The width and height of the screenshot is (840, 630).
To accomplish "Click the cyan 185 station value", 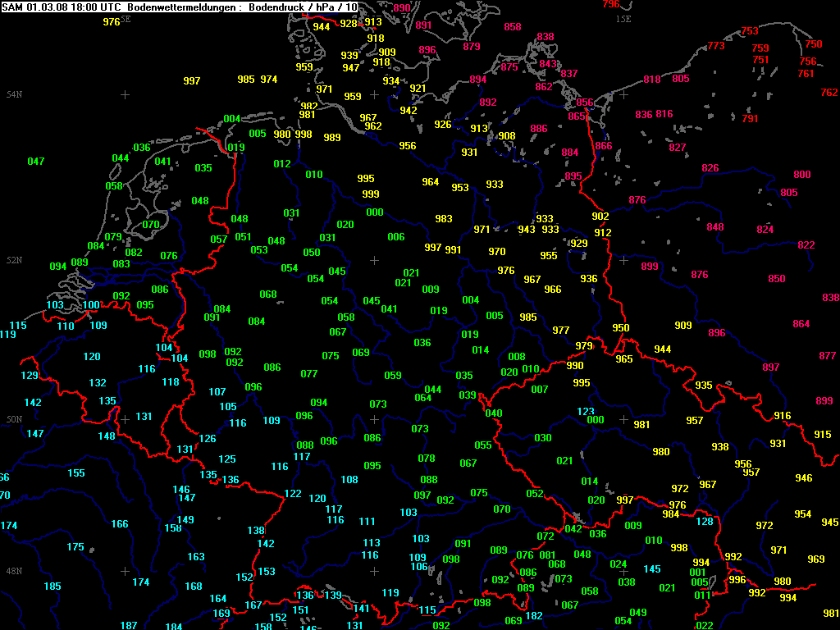I will pyautogui.click(x=52, y=587).
